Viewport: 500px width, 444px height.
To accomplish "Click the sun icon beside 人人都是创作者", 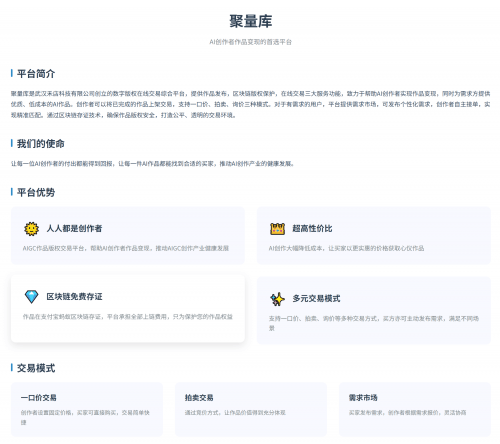I will (x=31, y=229).
